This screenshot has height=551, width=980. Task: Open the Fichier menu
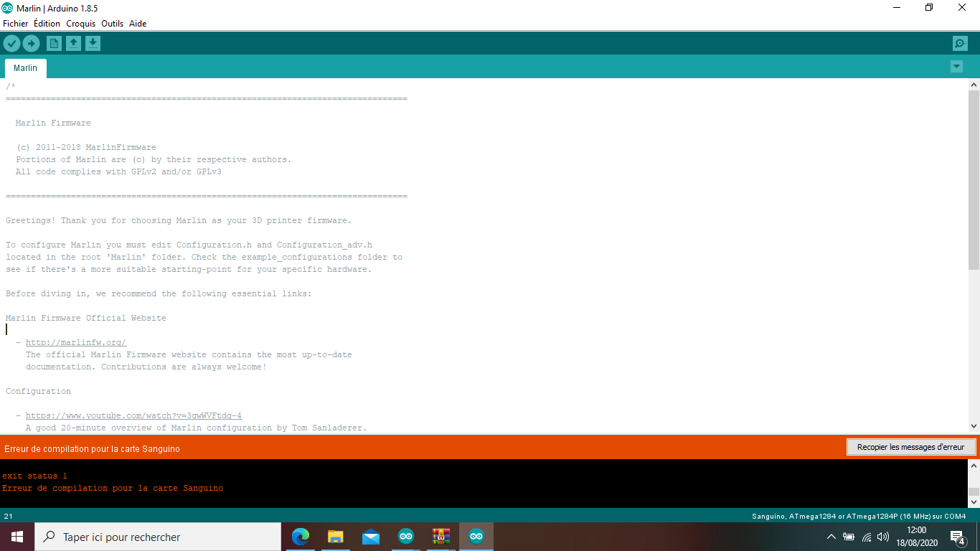click(x=16, y=24)
